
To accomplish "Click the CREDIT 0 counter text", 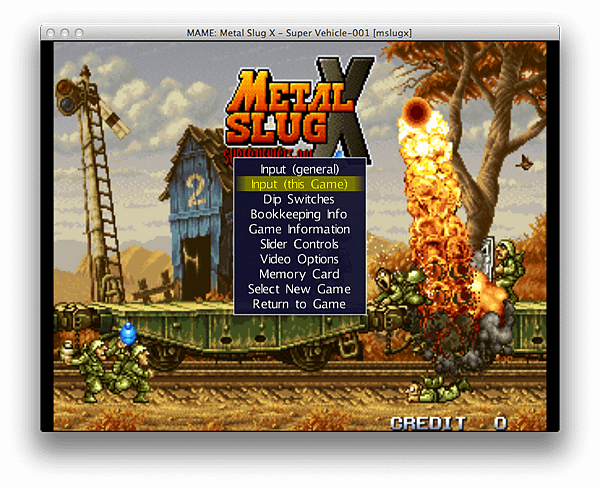I will pos(449,423).
